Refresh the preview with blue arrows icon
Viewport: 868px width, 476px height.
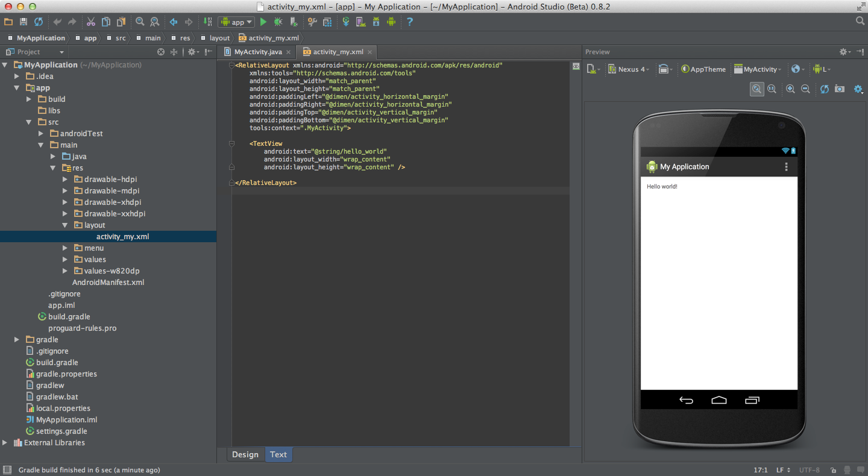click(825, 89)
